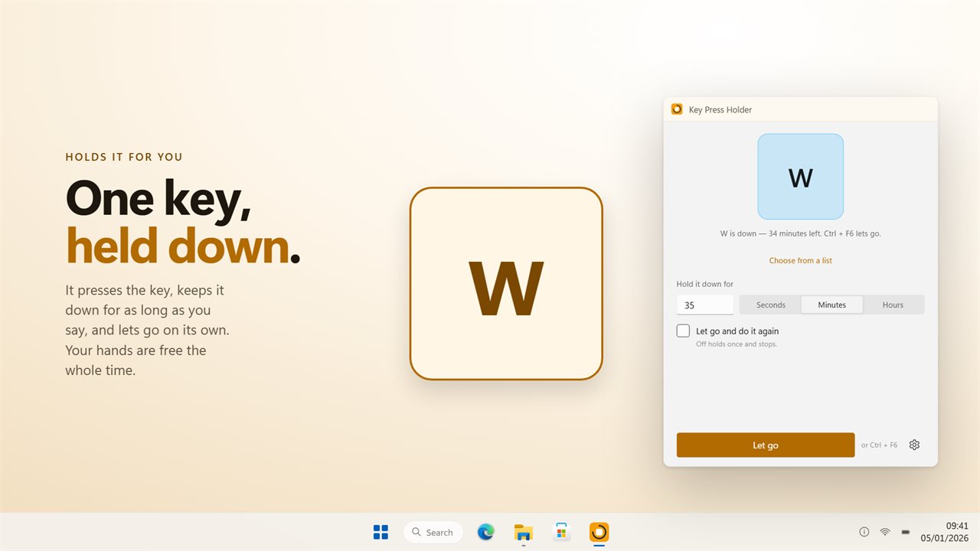Click the Key Press Holder title bar icon

tap(677, 109)
